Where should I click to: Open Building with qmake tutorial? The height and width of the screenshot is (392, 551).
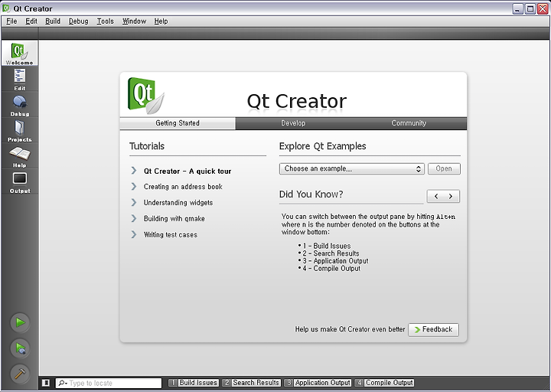(x=174, y=219)
